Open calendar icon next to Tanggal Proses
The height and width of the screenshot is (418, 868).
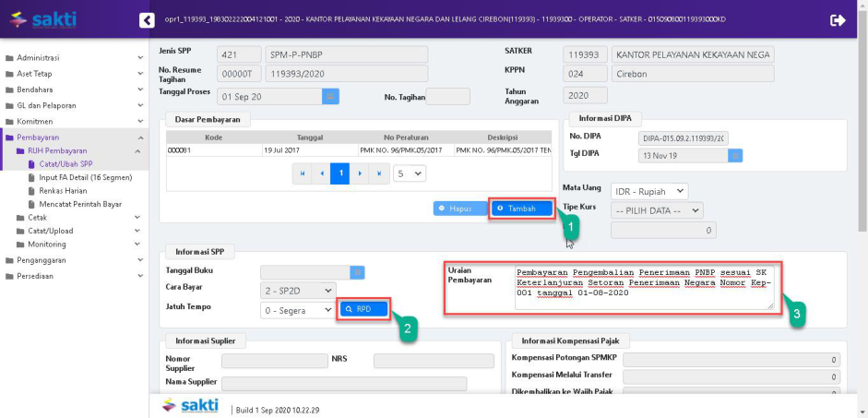pos(330,96)
